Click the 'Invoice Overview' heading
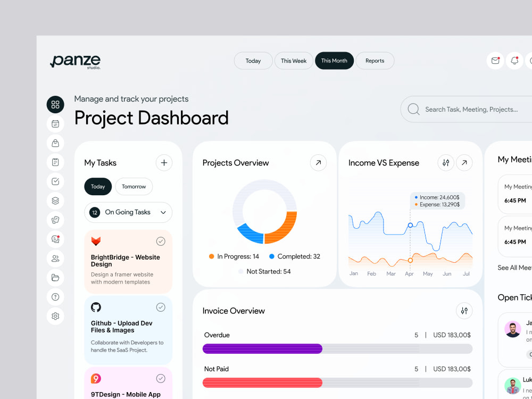Image resolution: width=532 pixels, height=399 pixels. (x=234, y=311)
